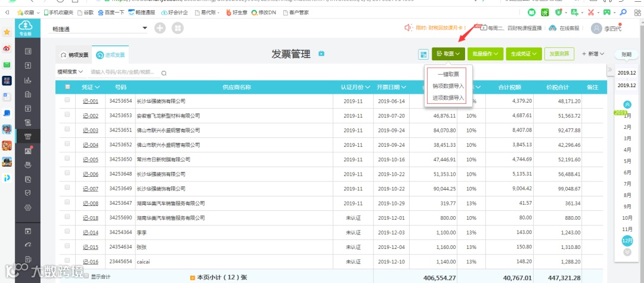This screenshot has width=644, height=283.
Task: Click supplier name 常州市日新树脂有限公司
Action: [163, 159]
